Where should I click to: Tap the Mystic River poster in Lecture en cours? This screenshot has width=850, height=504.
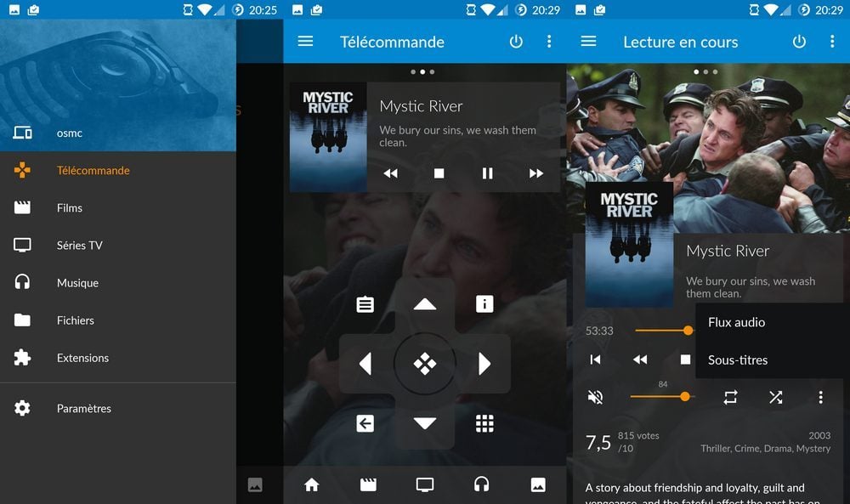pyautogui.click(x=629, y=245)
